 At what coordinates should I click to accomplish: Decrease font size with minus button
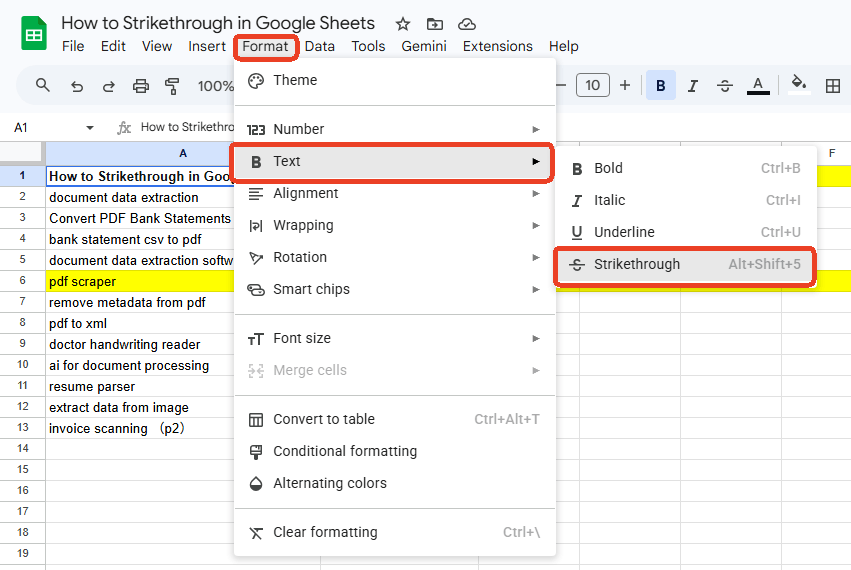point(561,85)
